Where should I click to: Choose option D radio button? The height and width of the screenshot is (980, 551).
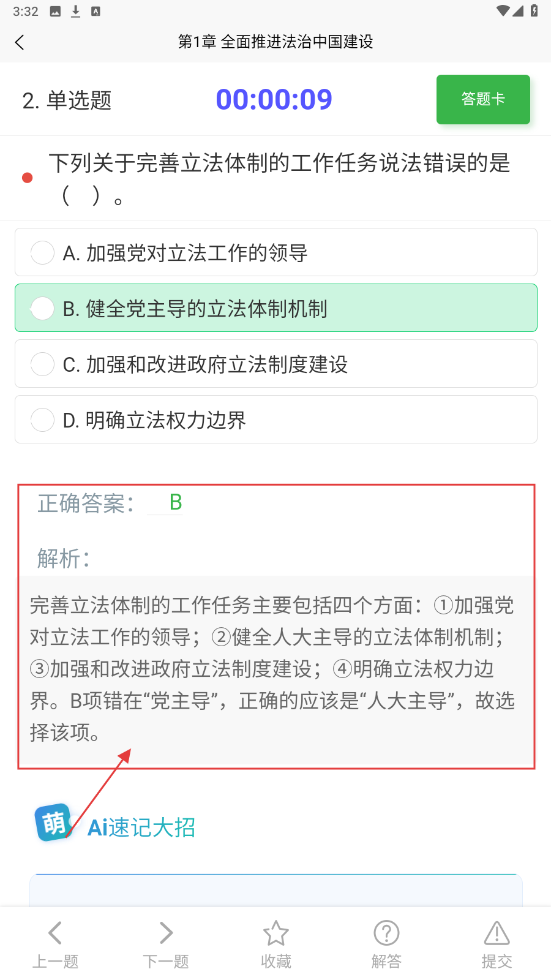tap(42, 420)
